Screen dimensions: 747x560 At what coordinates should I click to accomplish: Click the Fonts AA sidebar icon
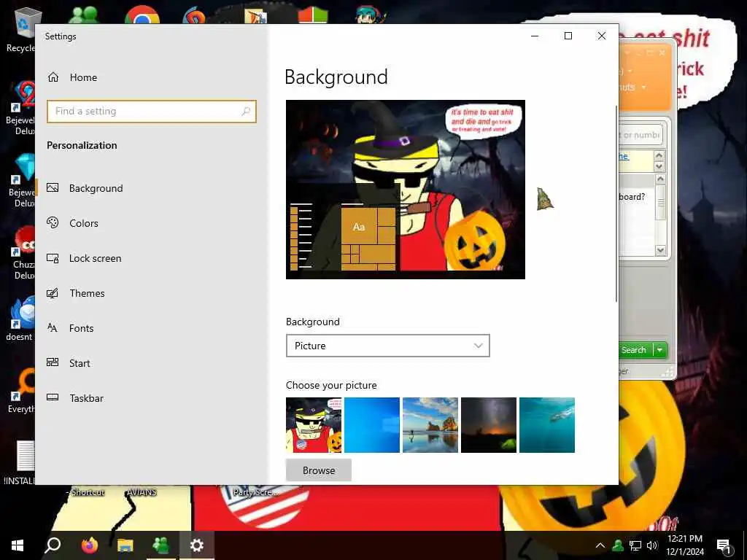pos(53,327)
